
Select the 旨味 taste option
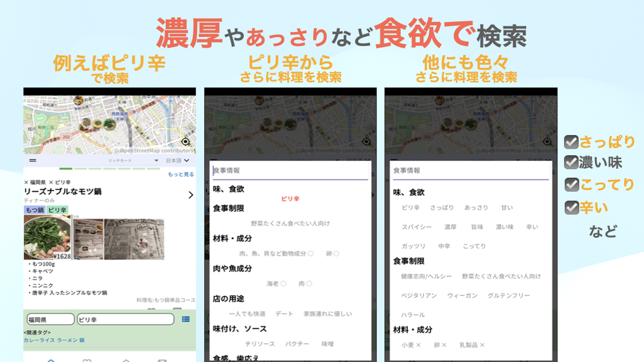coord(477,227)
